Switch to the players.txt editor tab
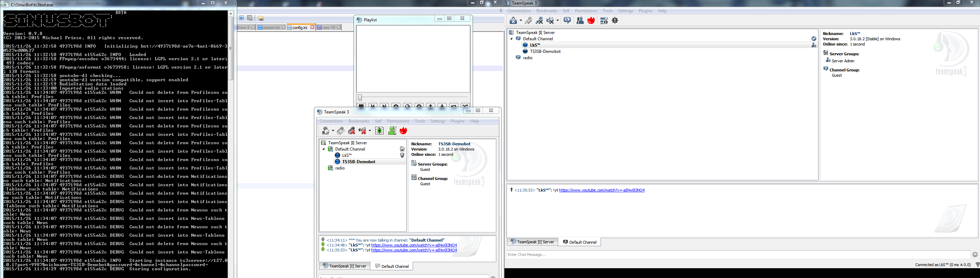This screenshot has height=278, width=980. click(271, 27)
